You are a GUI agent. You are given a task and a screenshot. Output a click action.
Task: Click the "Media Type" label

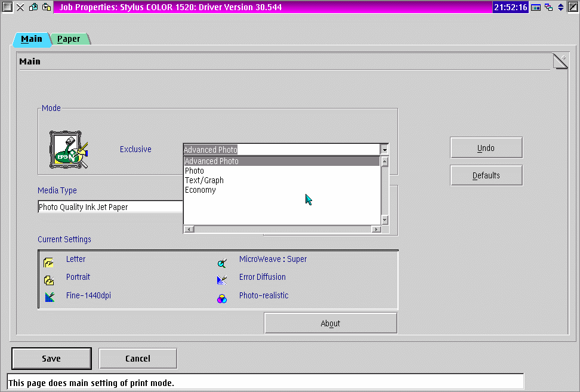point(57,190)
